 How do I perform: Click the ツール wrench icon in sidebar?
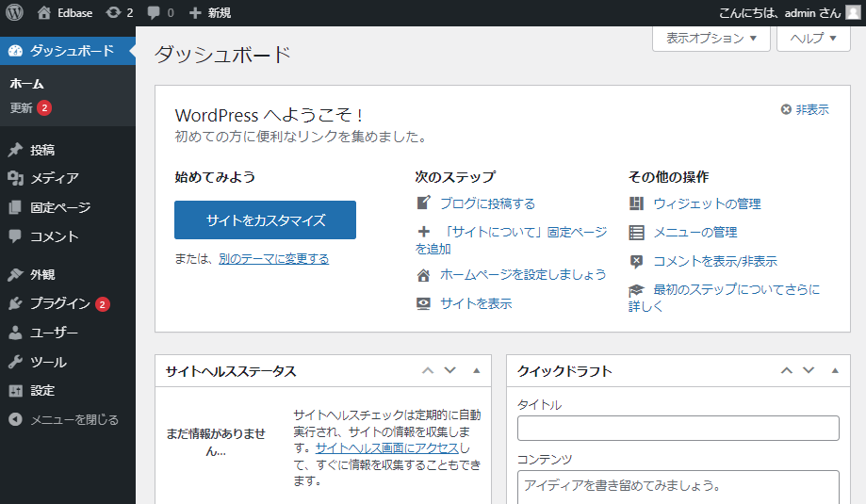click(15, 362)
